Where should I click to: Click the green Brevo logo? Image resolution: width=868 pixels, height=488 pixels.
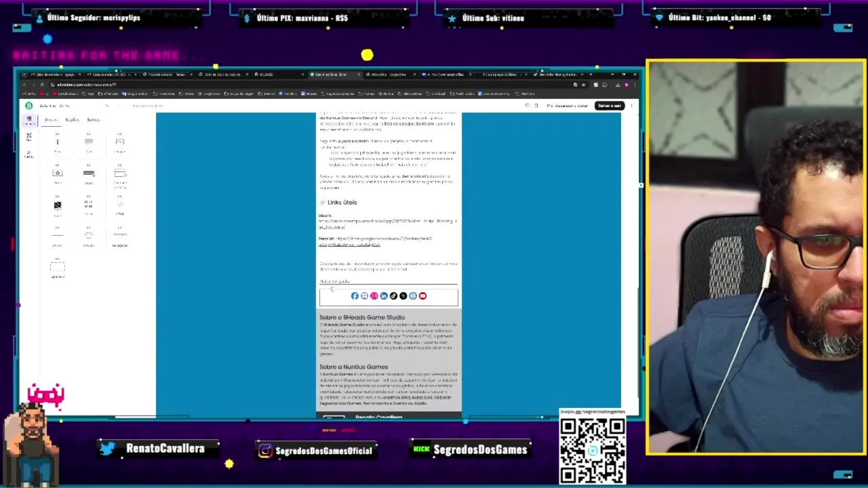(x=28, y=106)
